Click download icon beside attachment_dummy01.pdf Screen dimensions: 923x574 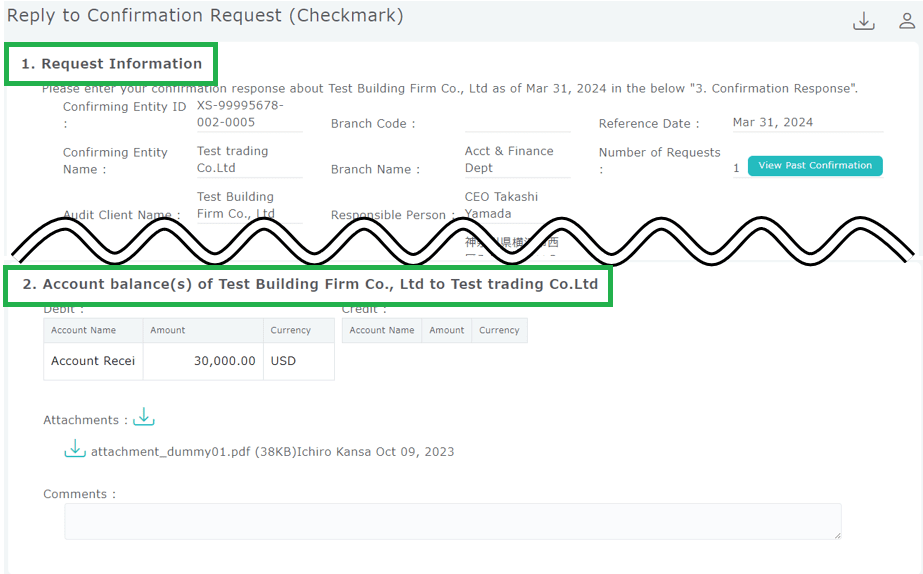pos(75,450)
